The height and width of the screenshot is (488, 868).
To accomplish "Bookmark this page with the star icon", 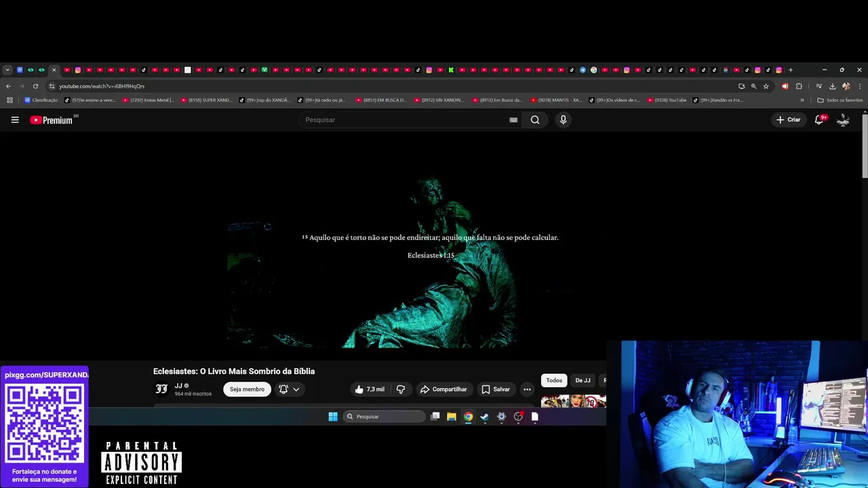I will 766,86.
